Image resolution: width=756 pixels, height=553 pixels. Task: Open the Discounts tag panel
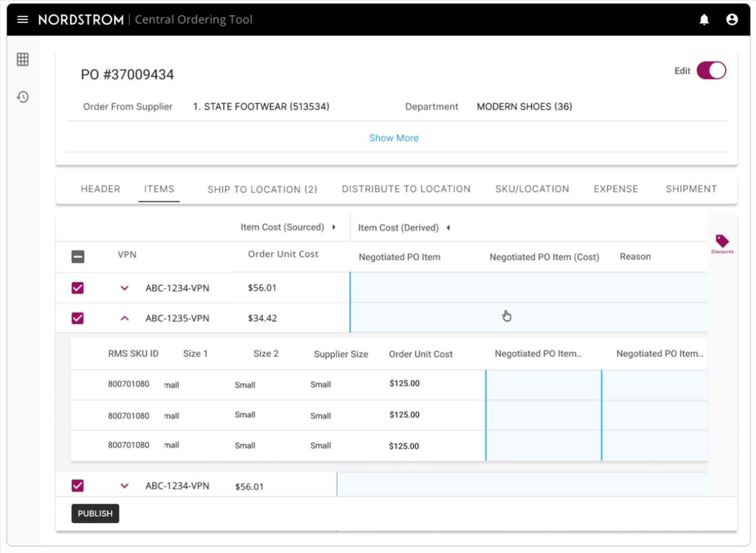pos(722,244)
